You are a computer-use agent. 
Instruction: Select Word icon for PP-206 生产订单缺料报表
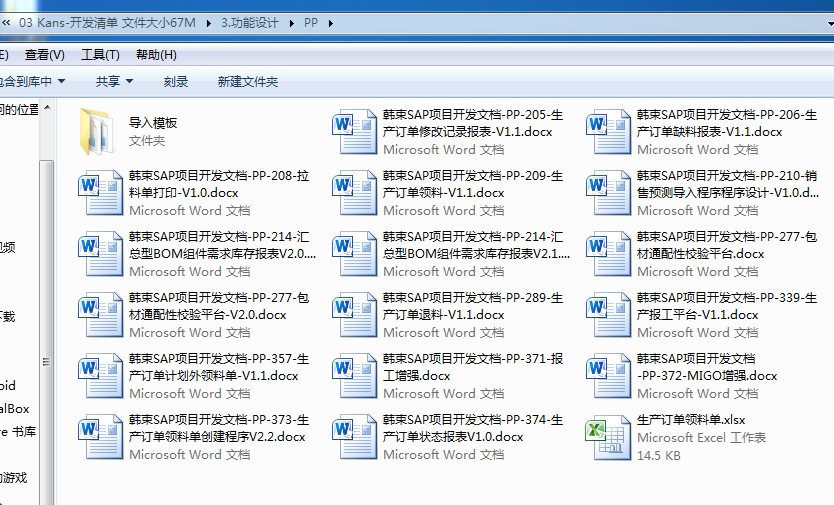pyautogui.click(x=608, y=131)
